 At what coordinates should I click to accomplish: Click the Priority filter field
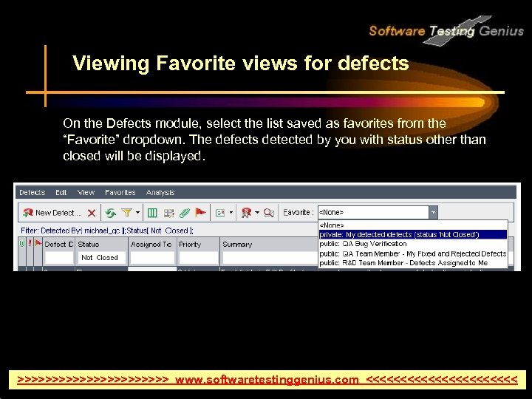pos(198,258)
